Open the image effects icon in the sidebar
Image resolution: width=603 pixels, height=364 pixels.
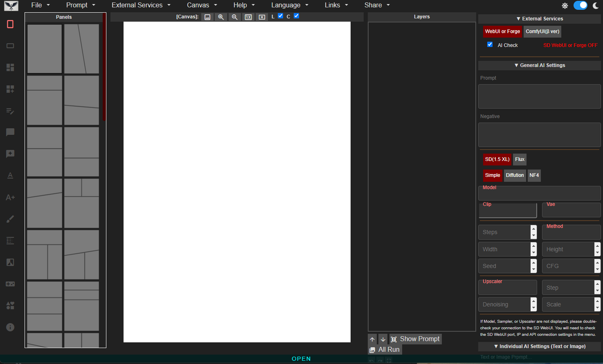[x=10, y=262]
